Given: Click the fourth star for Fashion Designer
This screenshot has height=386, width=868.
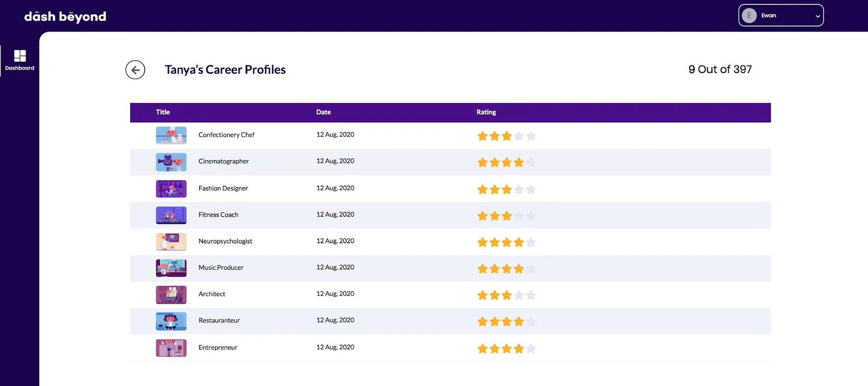Looking at the screenshot, I should tap(519, 189).
